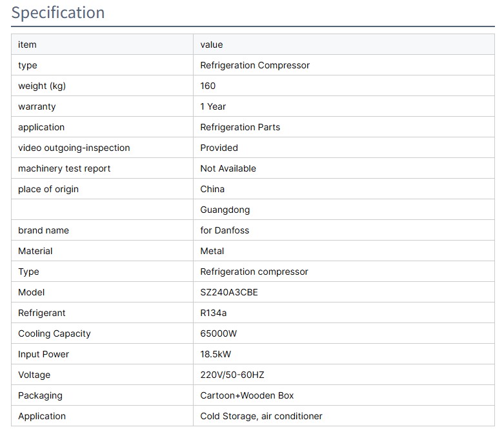This screenshot has height=436, width=504.
Task: Click the for Danfoss brand value
Action: click(225, 230)
